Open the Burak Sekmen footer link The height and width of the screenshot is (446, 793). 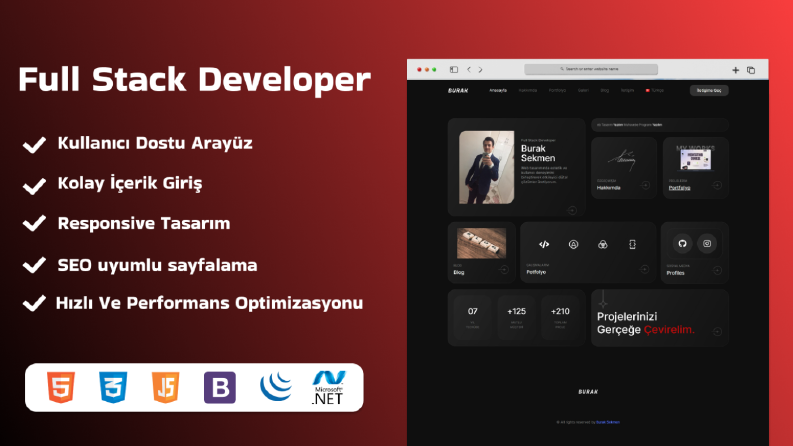(x=608, y=422)
